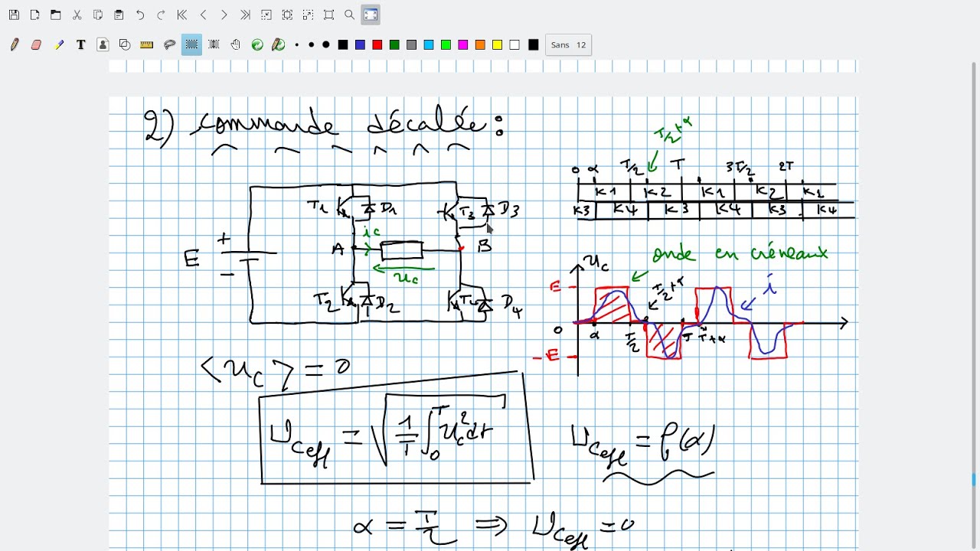
Task: Select the Text tool
Action: point(80,45)
